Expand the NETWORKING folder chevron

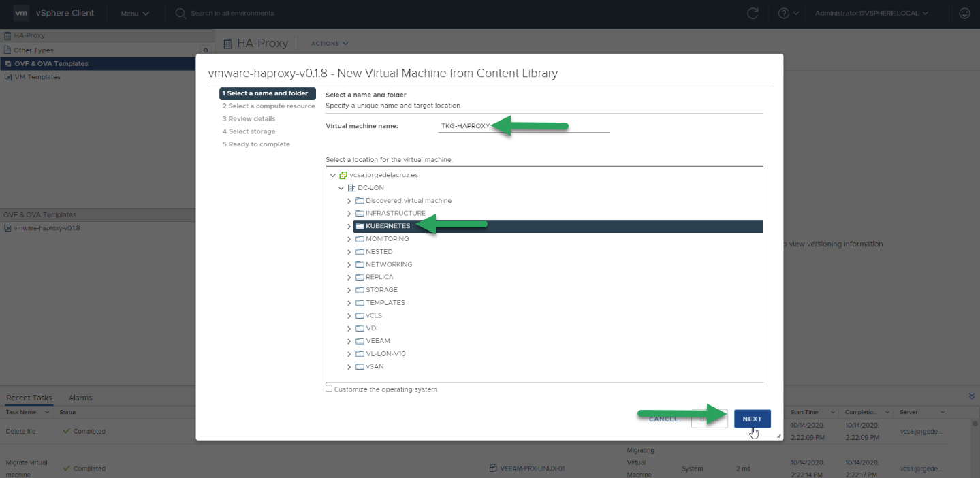tap(349, 264)
